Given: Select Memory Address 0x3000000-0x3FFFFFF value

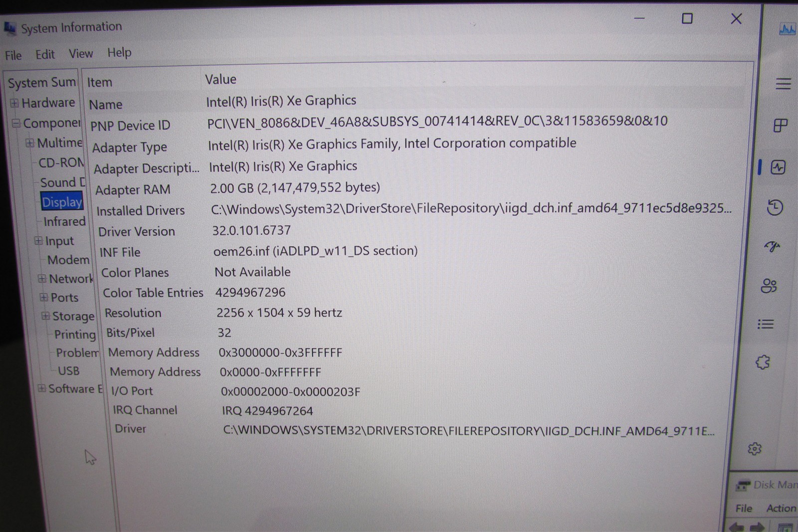Looking at the screenshot, I should [280, 353].
